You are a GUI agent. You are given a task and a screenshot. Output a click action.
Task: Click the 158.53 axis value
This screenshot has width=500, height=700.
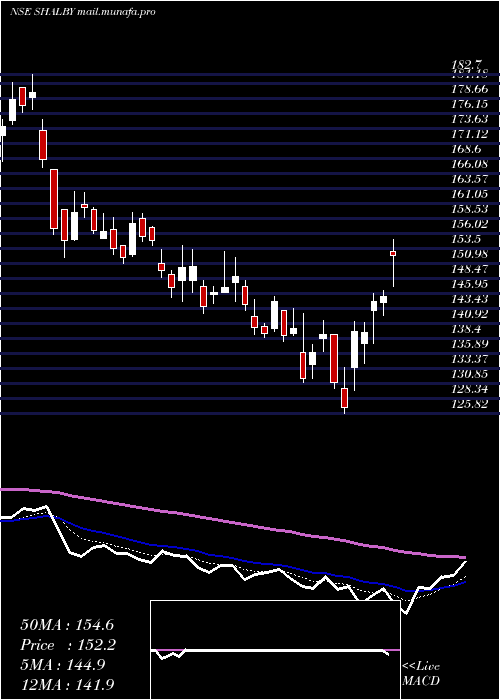click(x=469, y=209)
